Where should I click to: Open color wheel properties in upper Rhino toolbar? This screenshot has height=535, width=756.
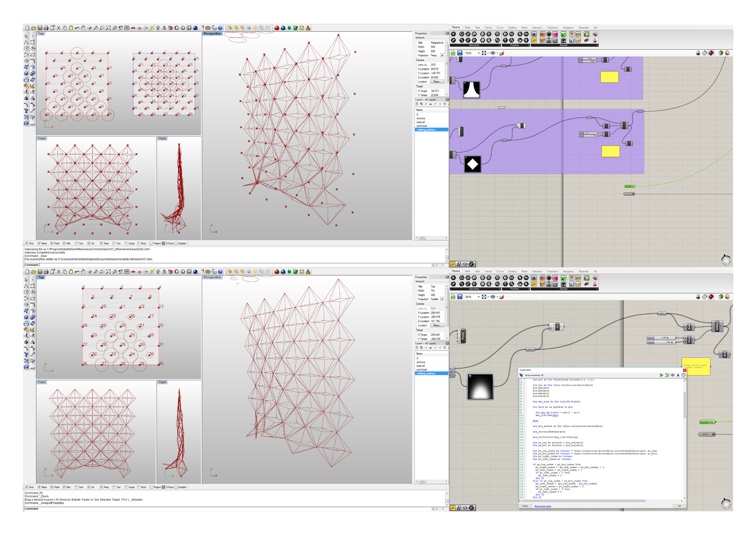[177, 28]
